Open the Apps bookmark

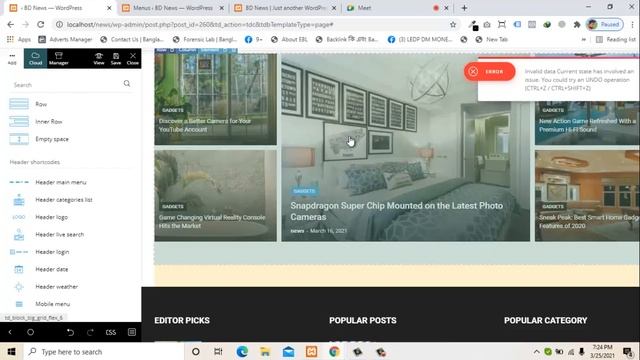(x=19, y=40)
